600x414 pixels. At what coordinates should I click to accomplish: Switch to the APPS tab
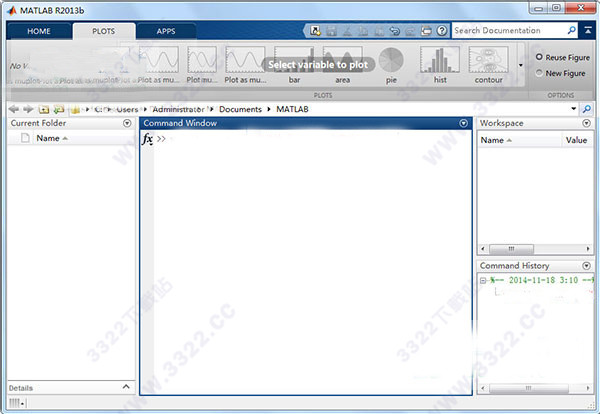pos(166,31)
